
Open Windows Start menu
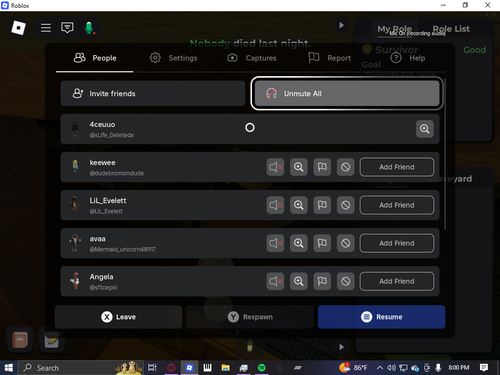8,368
